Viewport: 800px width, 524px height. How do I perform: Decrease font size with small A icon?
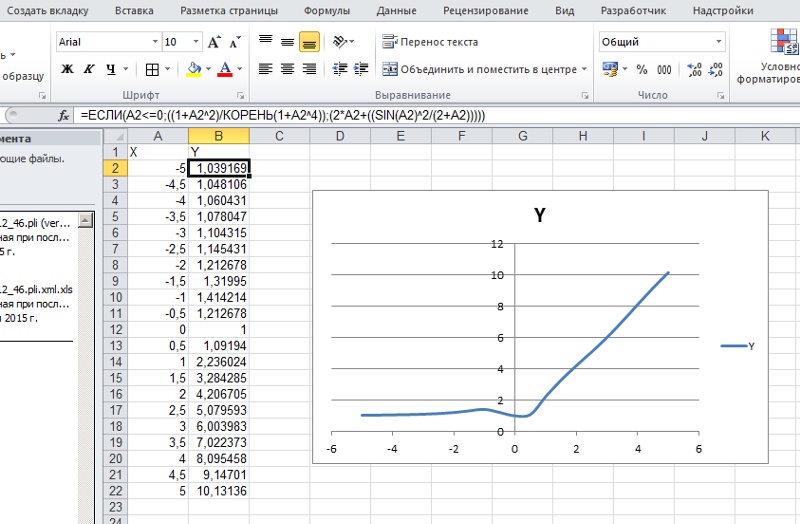tap(235, 42)
